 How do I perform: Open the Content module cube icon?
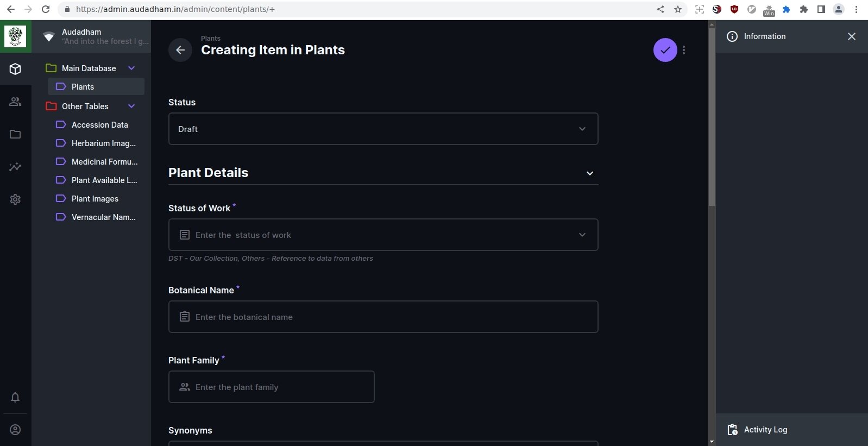point(15,69)
